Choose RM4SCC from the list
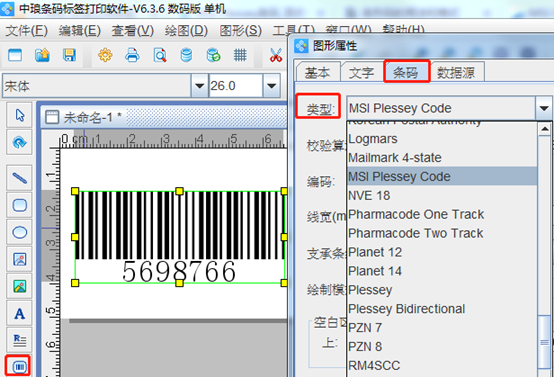Screen dimensions: 554x377 pos(442,365)
